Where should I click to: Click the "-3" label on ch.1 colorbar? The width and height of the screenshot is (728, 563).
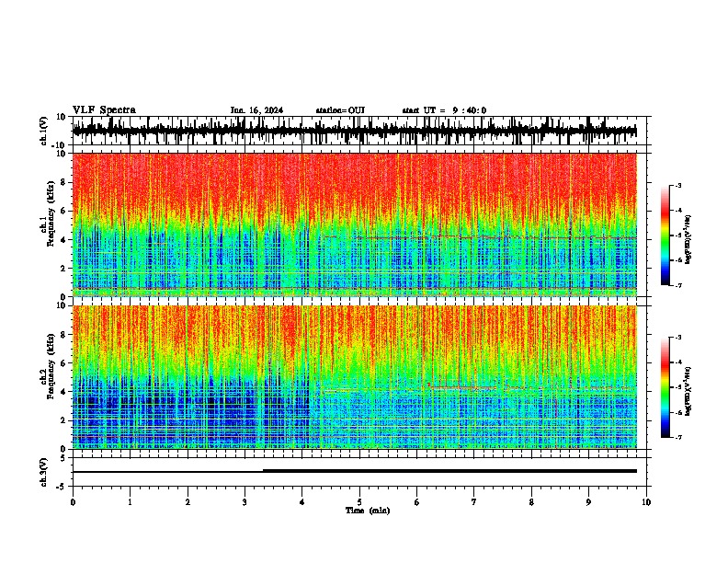coord(677,185)
